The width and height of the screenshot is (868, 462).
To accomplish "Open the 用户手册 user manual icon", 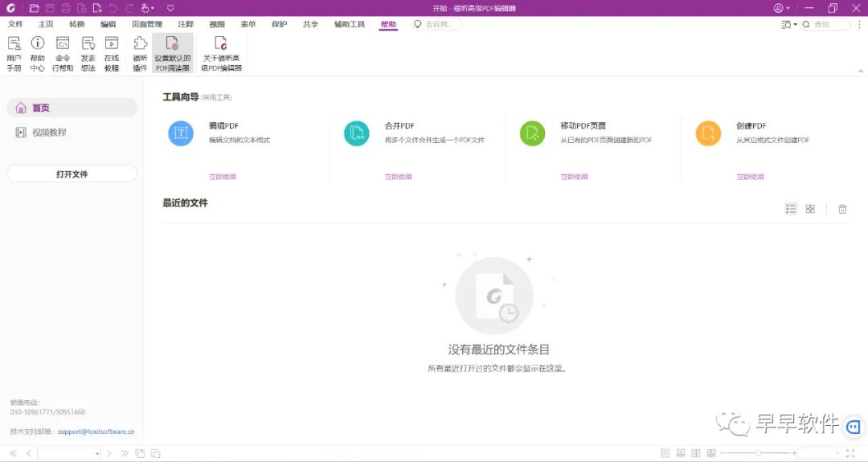I will tap(14, 54).
